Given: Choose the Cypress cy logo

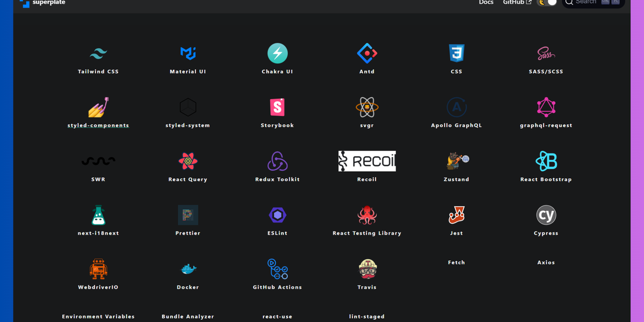Looking at the screenshot, I should (546, 215).
